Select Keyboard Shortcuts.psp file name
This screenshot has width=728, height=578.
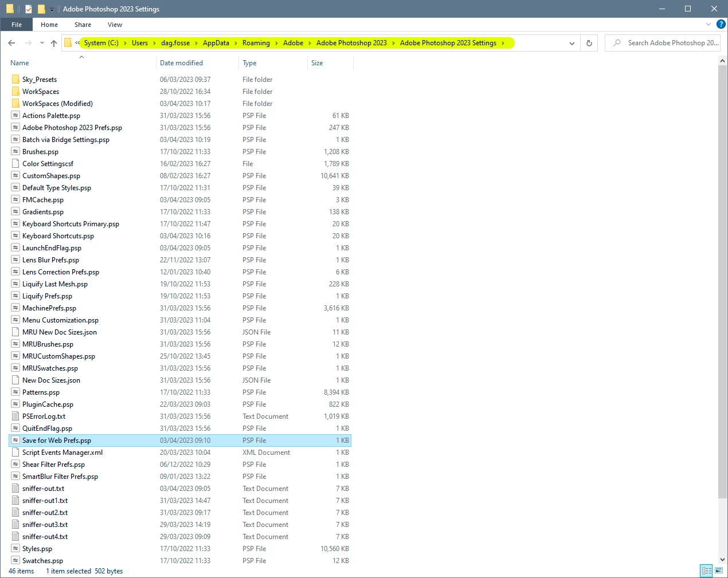coord(58,236)
